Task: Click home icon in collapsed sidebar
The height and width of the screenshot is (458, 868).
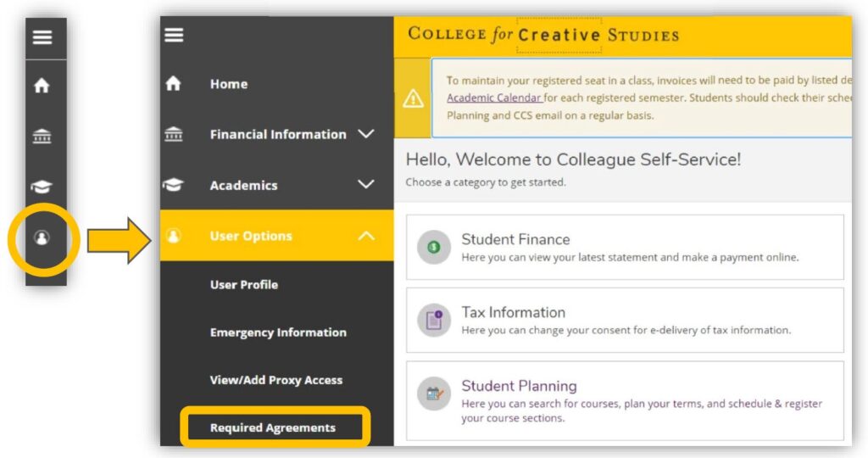Action: point(42,86)
